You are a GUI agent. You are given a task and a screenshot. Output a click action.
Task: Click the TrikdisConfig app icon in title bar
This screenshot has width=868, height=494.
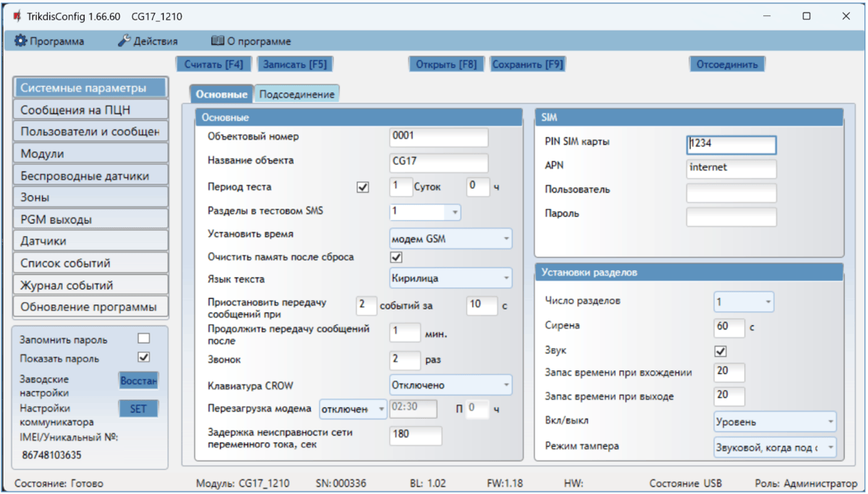coord(17,16)
